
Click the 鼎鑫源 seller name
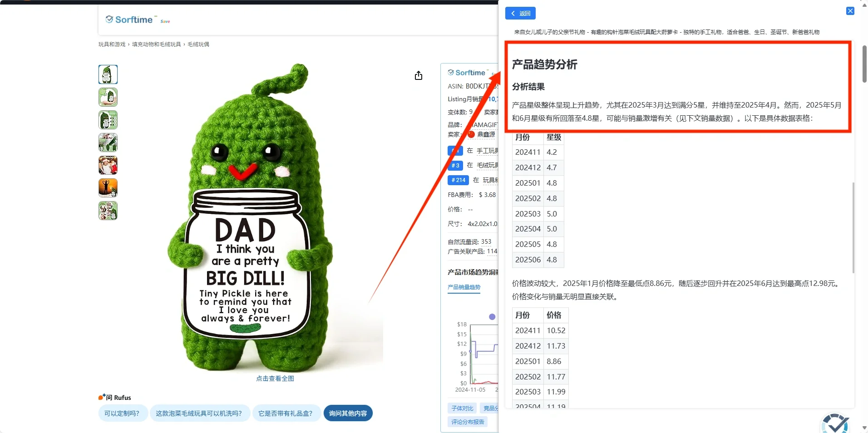[486, 134]
